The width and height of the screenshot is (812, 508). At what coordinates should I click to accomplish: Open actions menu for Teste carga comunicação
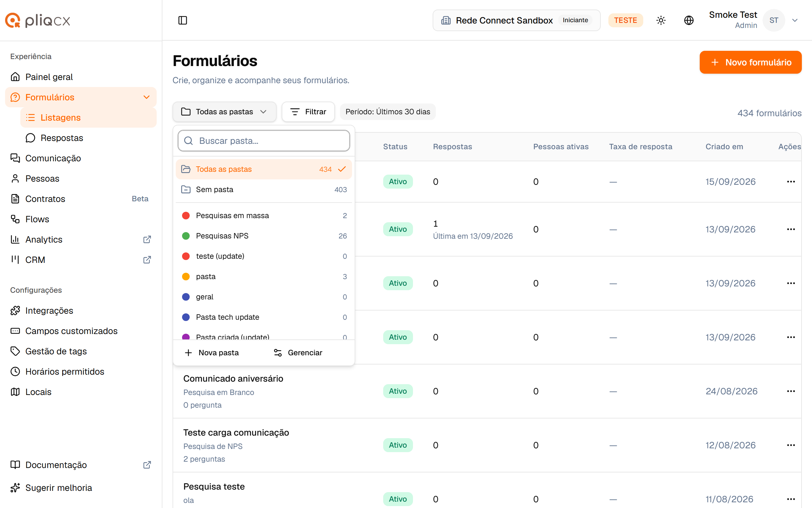pos(791,445)
